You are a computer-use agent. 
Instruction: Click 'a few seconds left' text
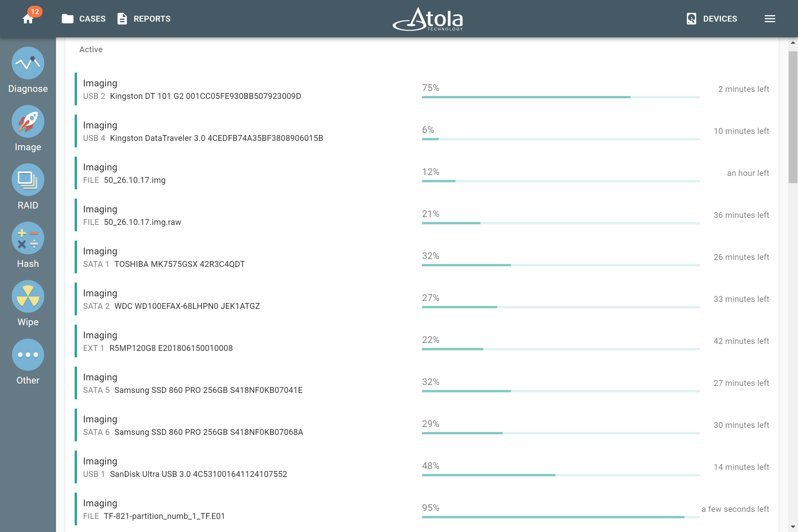click(x=735, y=509)
